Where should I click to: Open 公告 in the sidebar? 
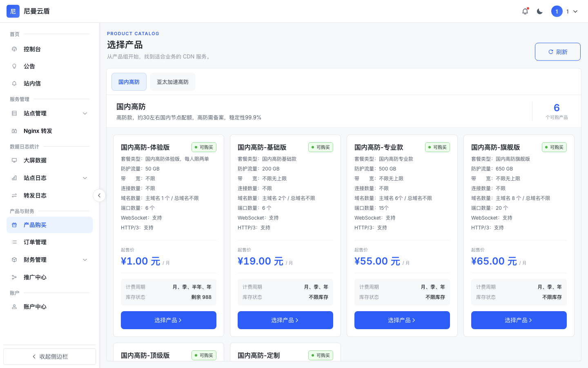(49, 66)
